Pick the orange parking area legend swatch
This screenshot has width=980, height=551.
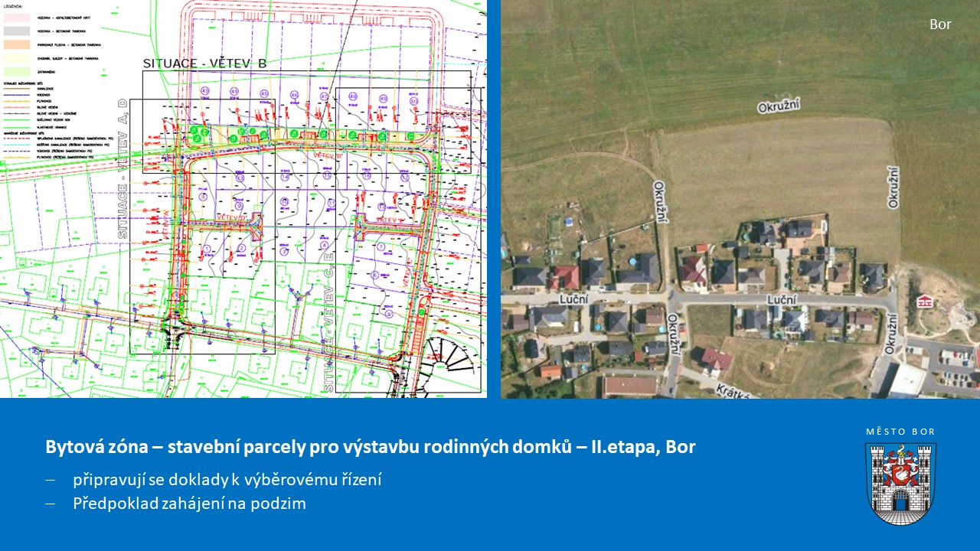point(17,44)
